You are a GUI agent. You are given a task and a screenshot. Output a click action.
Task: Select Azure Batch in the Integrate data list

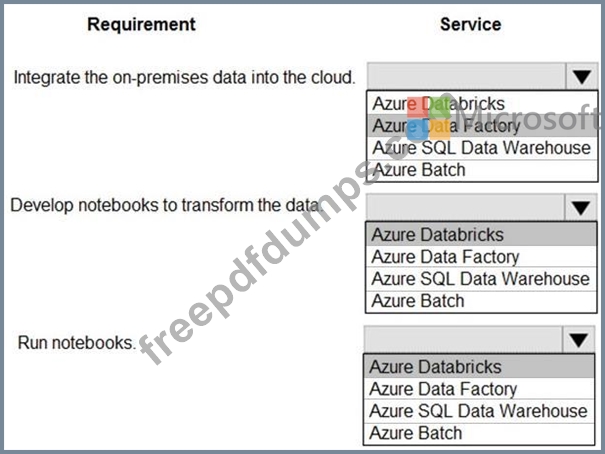click(482, 170)
